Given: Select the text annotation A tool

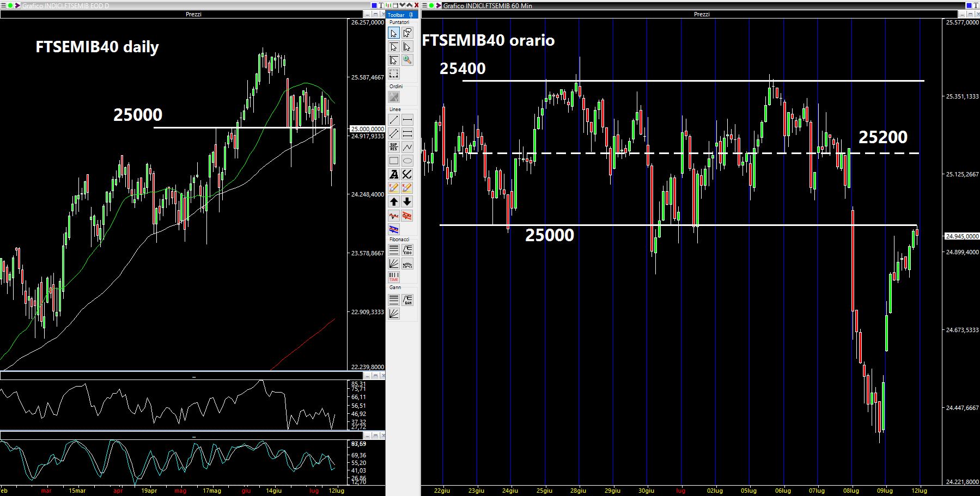Looking at the screenshot, I should 394,174.
